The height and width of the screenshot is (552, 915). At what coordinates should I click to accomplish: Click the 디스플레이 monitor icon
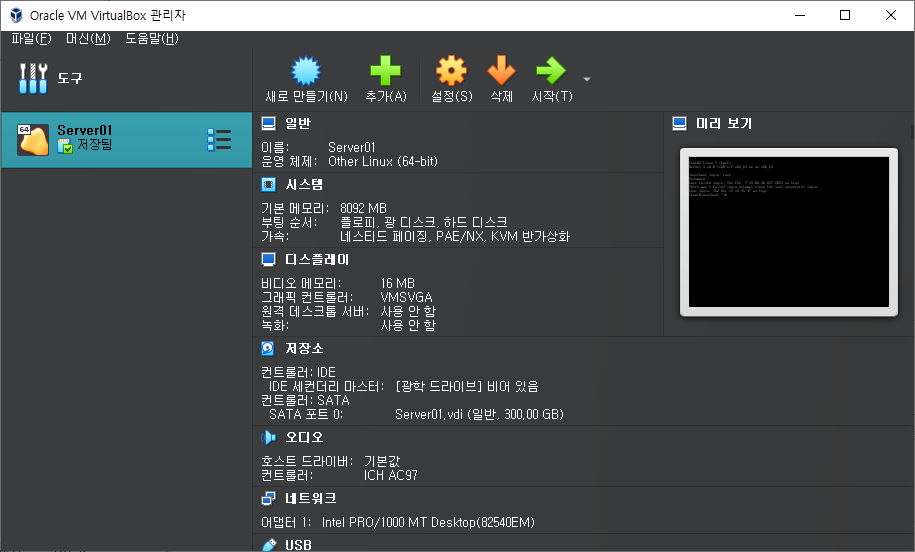point(268,259)
